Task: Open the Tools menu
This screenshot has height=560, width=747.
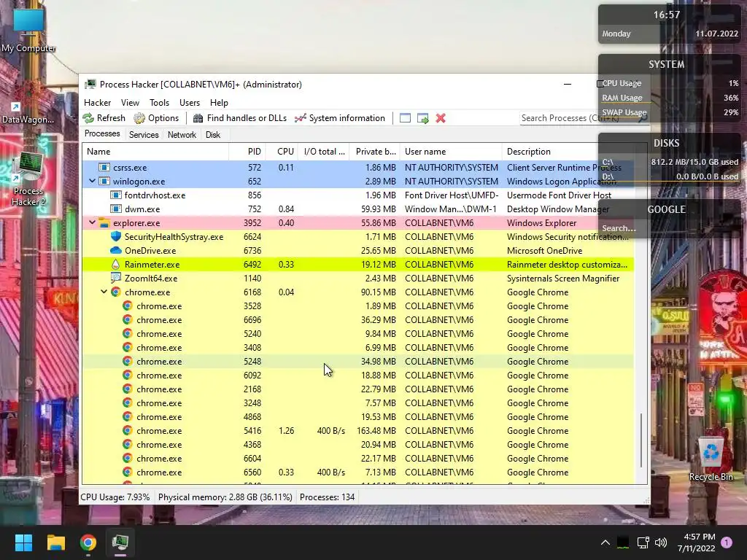Action: coord(159,103)
